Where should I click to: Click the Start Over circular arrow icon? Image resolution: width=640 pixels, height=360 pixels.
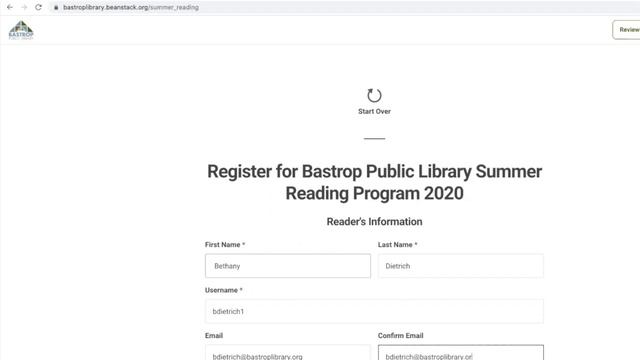point(374,95)
